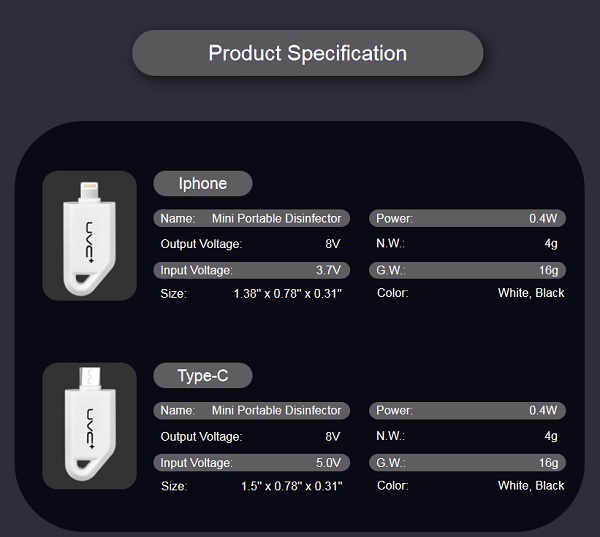The width and height of the screenshot is (600, 537).
Task: Click the Type-C Input Voltage 5.0V row
Action: pos(251,463)
